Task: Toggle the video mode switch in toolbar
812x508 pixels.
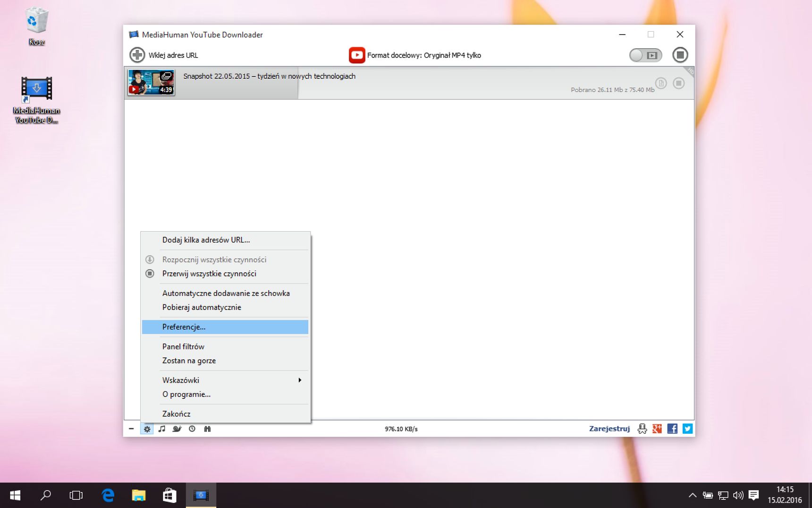Action: pos(645,55)
